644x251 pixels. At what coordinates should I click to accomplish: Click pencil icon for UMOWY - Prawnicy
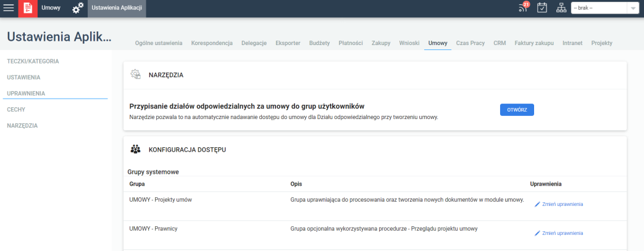click(x=537, y=233)
